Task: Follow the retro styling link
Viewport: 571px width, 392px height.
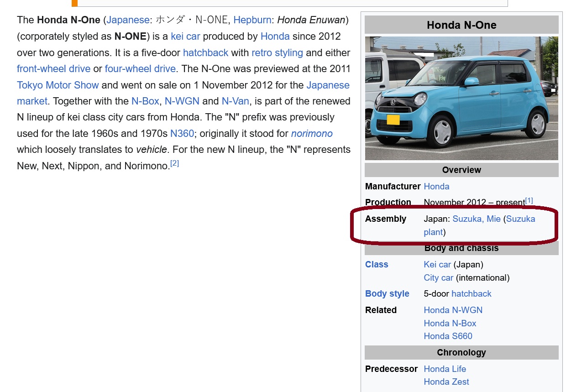Action: [x=277, y=52]
